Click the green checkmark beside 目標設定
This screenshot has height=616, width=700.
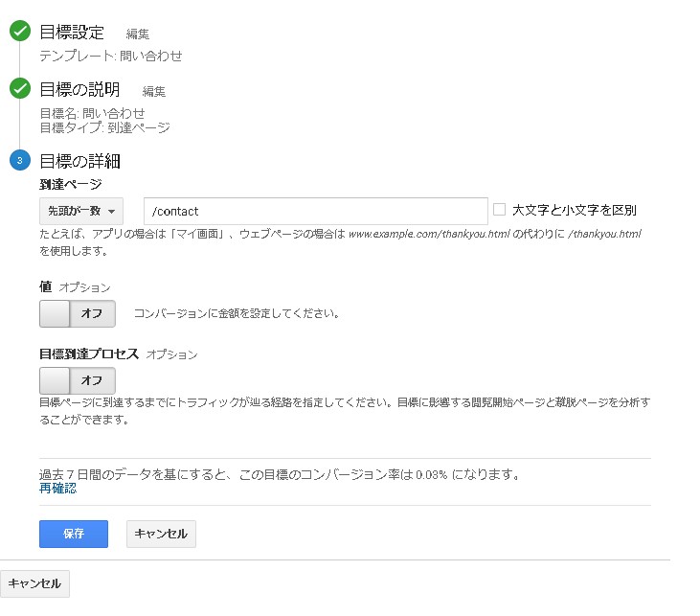click(19, 32)
